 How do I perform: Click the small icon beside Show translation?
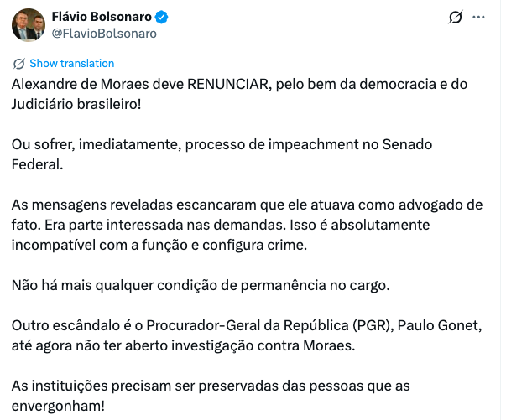click(x=19, y=64)
